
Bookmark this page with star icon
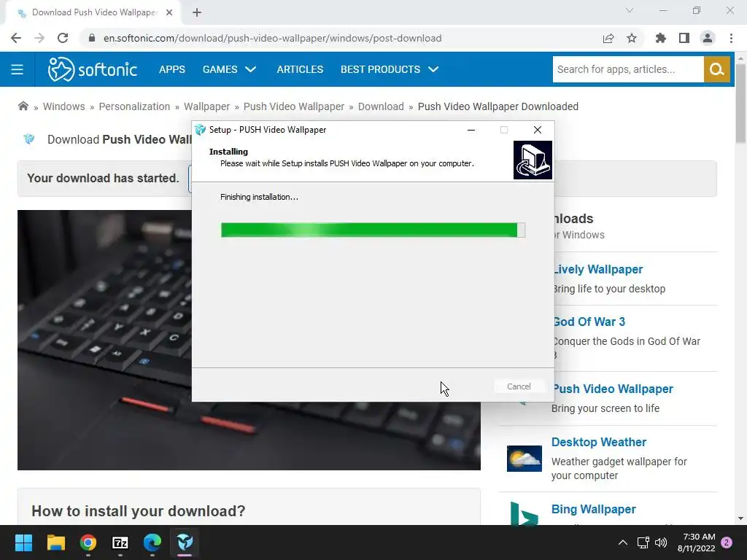coord(631,38)
